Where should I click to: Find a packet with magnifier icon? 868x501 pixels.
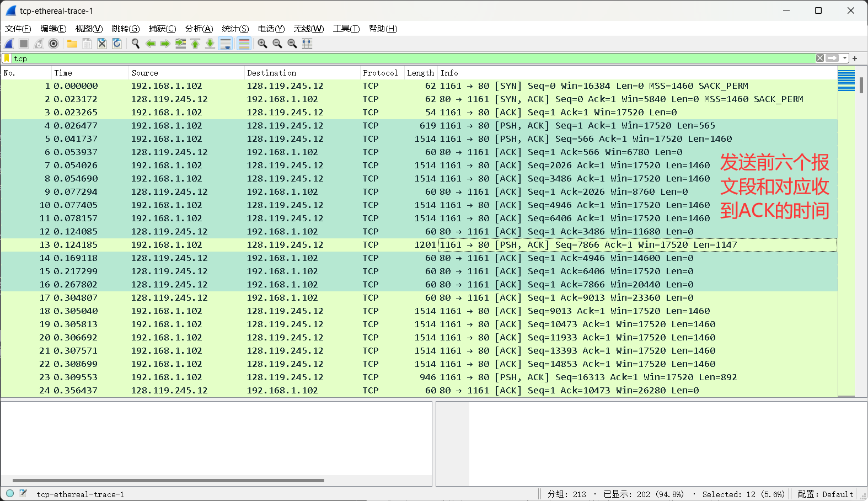pyautogui.click(x=136, y=44)
